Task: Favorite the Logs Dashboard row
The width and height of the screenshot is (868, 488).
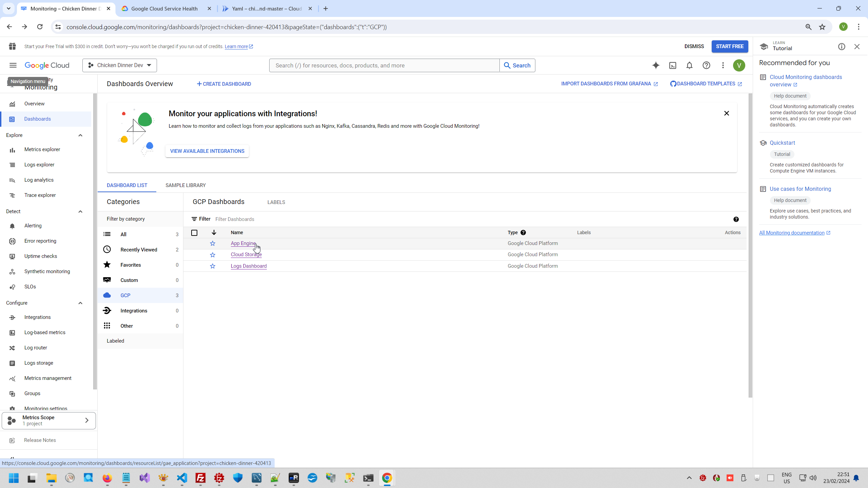Action: (213, 266)
